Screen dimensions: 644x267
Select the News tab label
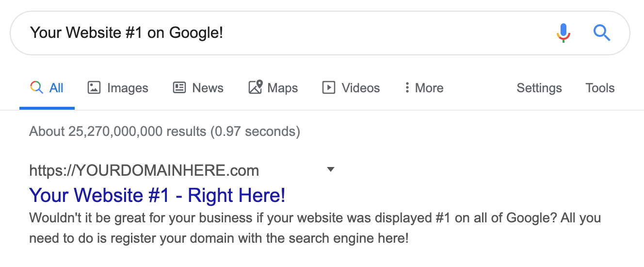pyautogui.click(x=208, y=88)
